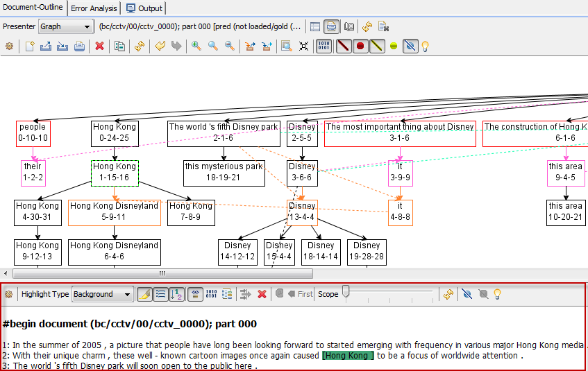588x371 pixels.
Task: Click the table view icon next to the document title
Action: tap(315, 26)
